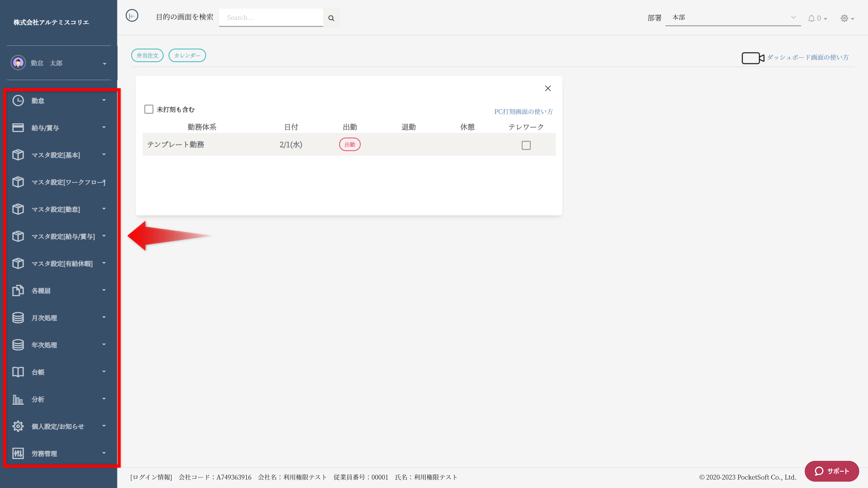Collapse the sidebar with the arrow circle icon

[132, 15]
